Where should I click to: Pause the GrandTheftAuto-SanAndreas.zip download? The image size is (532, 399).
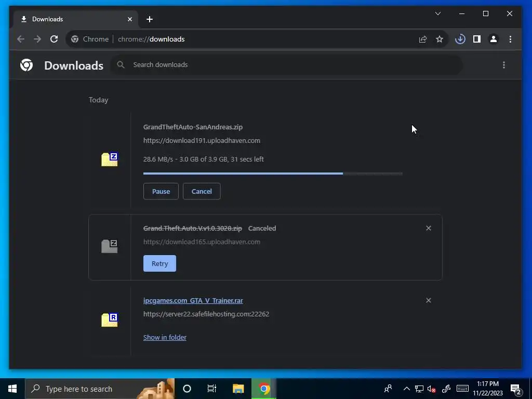tap(161, 191)
